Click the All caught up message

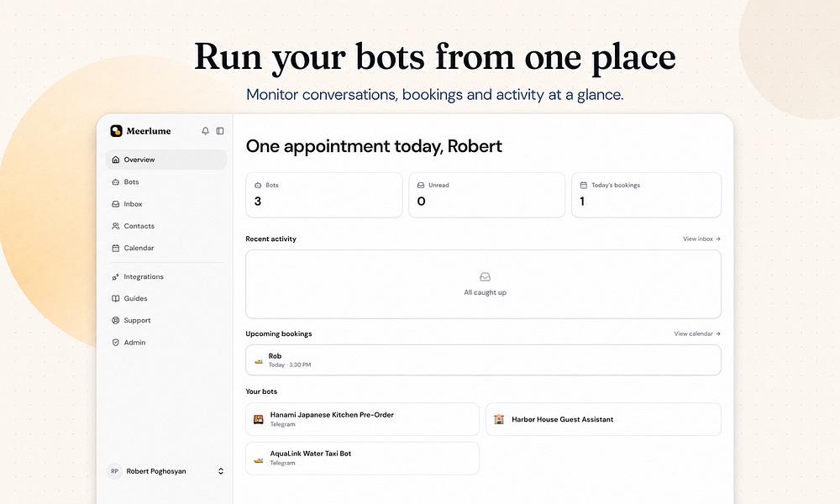pos(485,292)
